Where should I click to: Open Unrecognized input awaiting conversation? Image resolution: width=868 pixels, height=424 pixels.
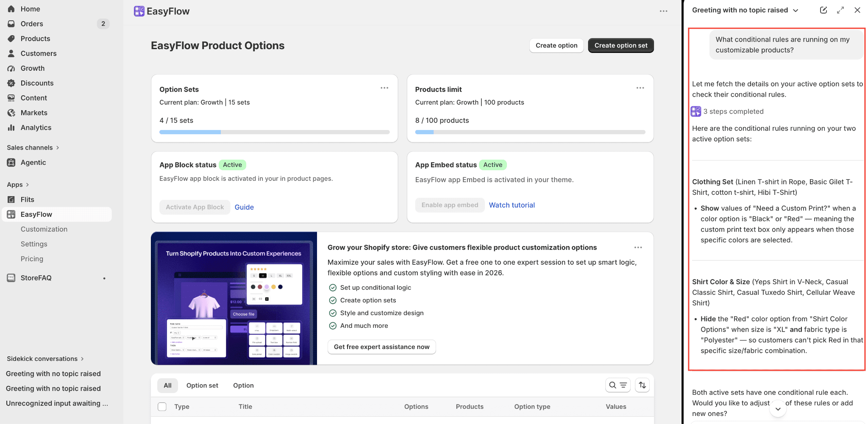point(57,403)
